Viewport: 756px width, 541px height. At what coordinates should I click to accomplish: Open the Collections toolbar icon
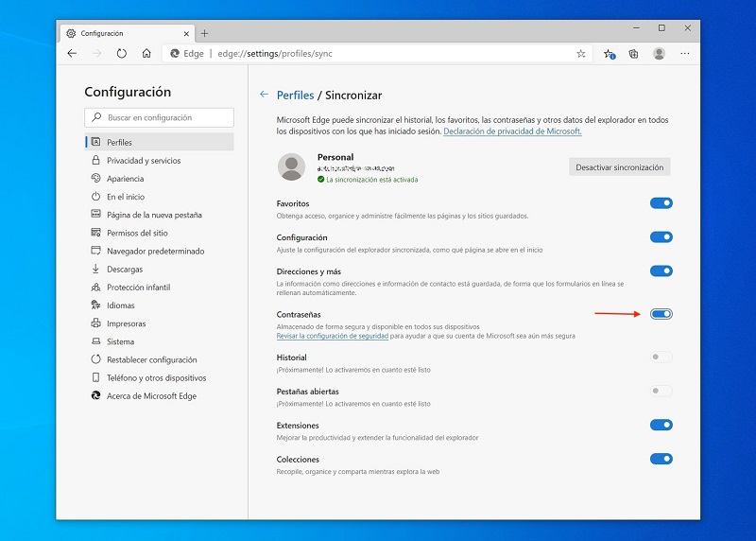pyautogui.click(x=633, y=54)
